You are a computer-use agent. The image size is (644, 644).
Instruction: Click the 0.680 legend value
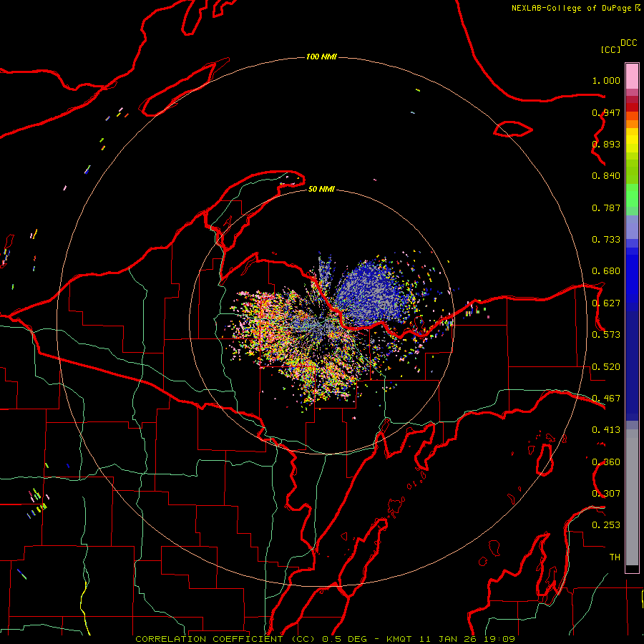point(606,271)
